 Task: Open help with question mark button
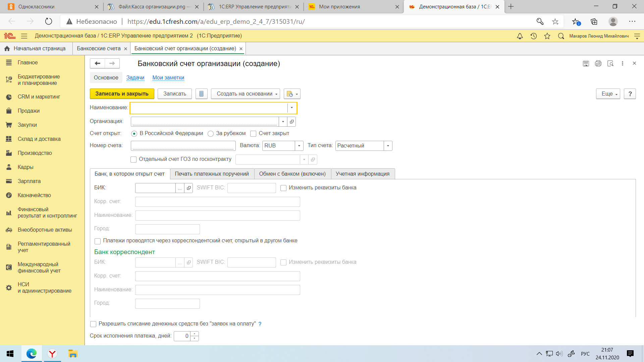pyautogui.click(x=630, y=94)
